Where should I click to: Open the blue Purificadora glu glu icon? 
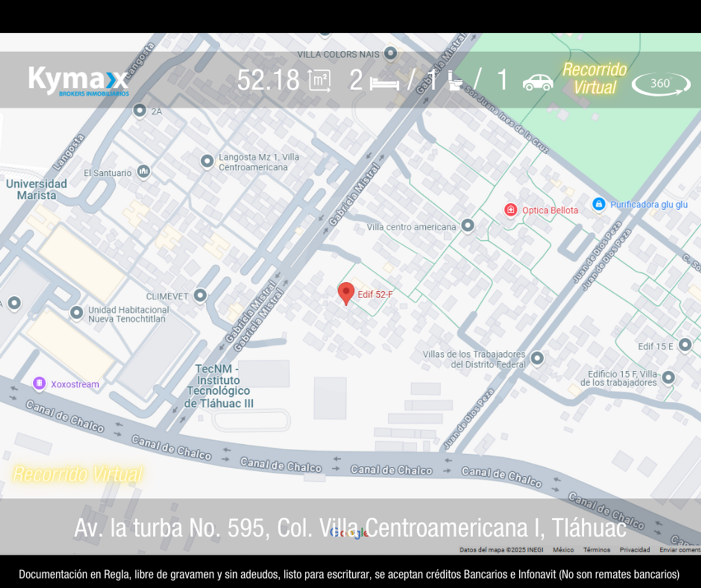(598, 205)
